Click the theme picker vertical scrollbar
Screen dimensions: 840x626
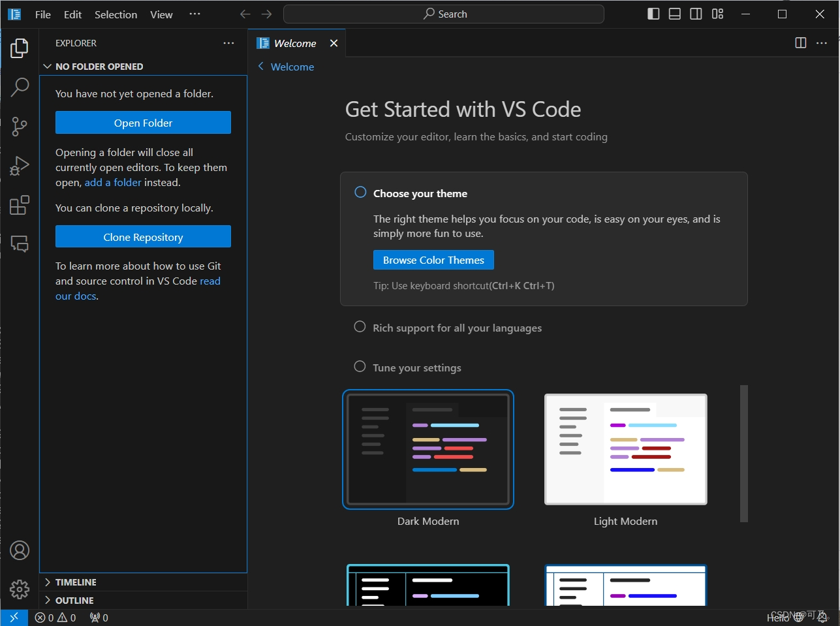tap(744, 454)
